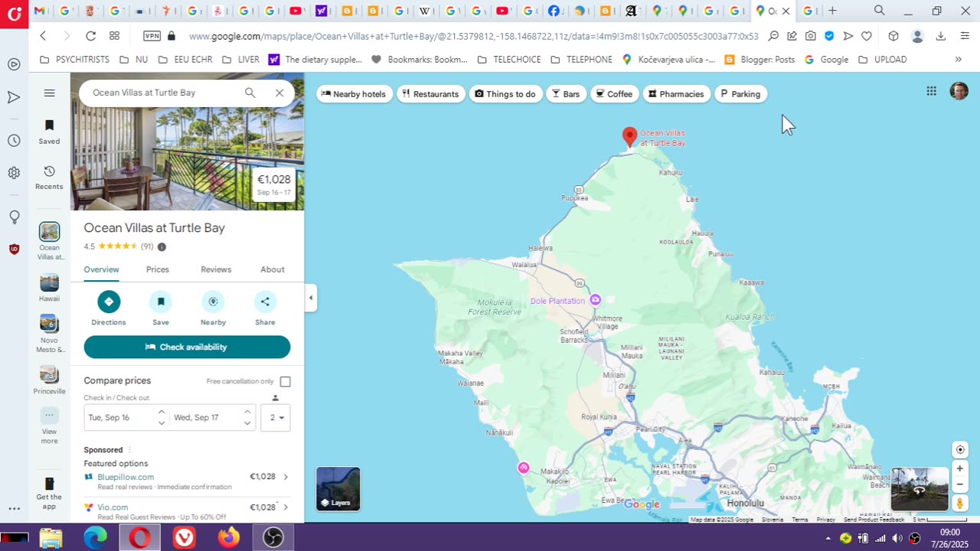
Task: Open the Bluepillow.com link
Action: coord(126,477)
